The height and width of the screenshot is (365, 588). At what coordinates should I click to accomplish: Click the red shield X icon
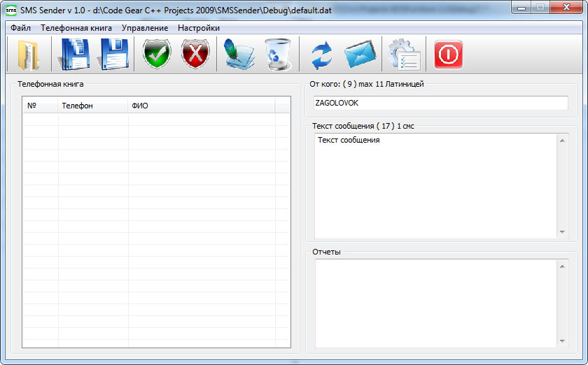click(195, 54)
